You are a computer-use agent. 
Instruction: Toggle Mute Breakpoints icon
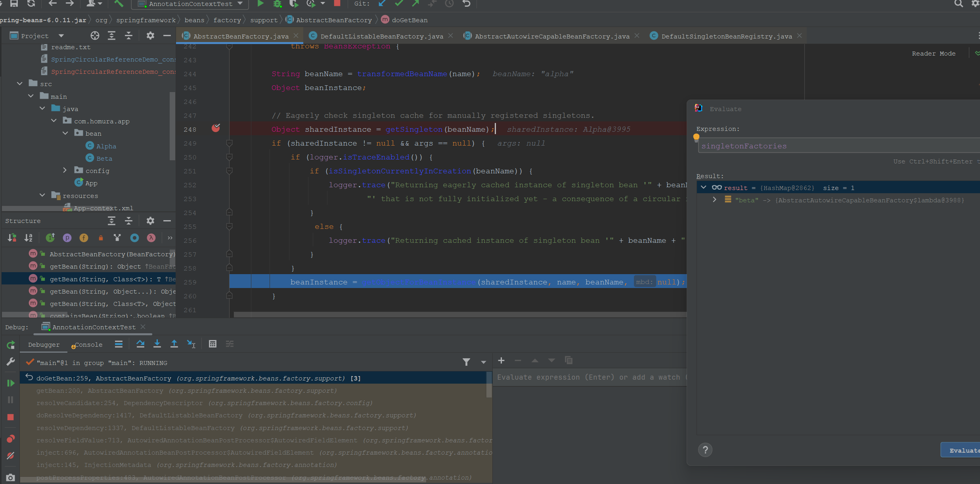(11, 455)
